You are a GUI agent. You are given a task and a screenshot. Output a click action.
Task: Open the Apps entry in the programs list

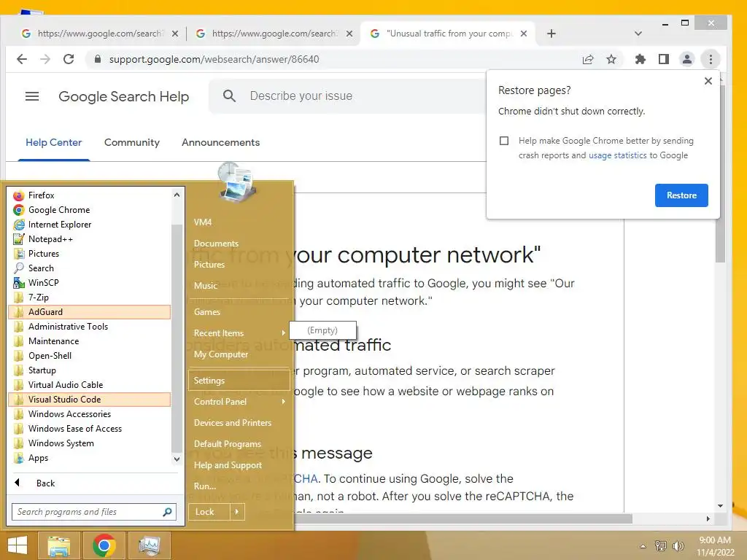click(90, 458)
